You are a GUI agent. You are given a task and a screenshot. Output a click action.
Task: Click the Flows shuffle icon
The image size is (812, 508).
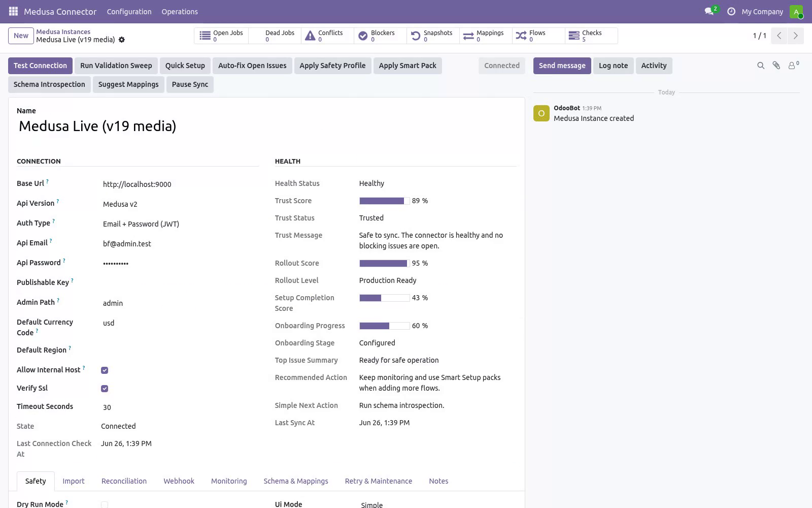521,36
